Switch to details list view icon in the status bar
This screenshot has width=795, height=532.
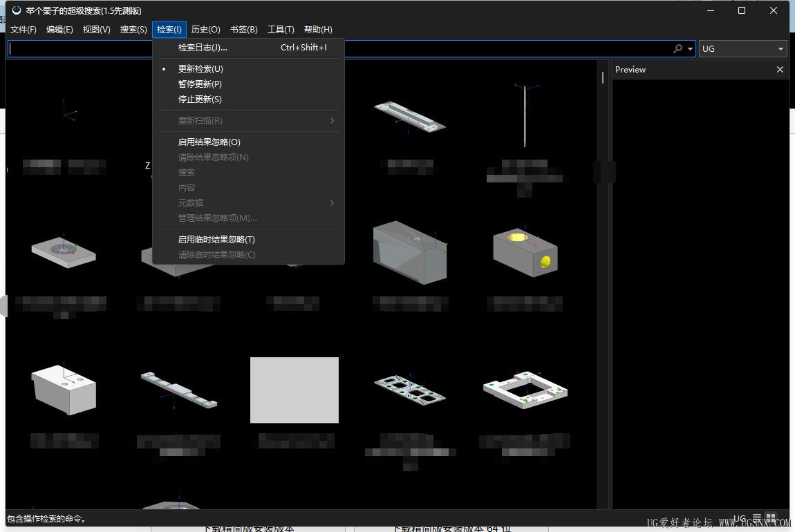click(757, 518)
